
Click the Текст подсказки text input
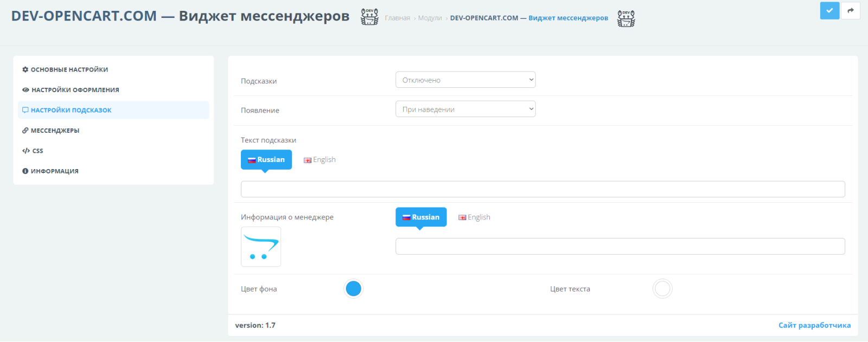tap(543, 189)
